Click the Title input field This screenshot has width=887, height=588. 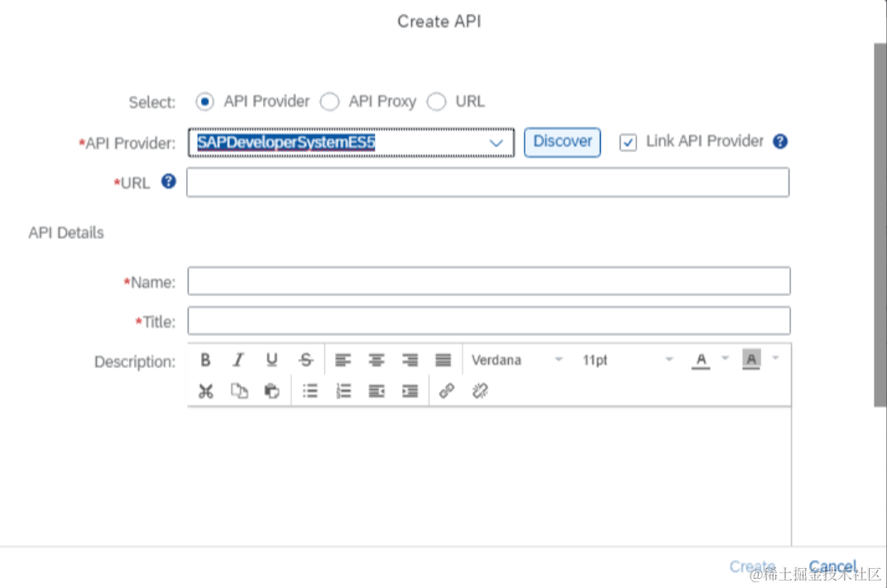pyautogui.click(x=489, y=321)
